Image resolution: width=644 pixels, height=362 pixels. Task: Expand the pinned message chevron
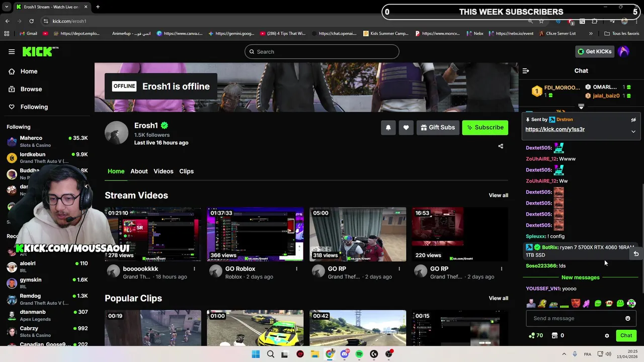coord(633,131)
